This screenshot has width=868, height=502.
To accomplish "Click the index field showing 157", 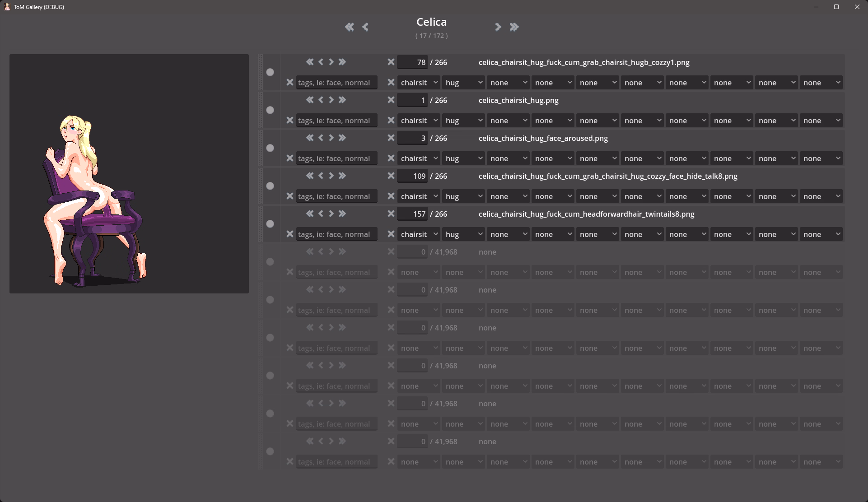I will coord(412,214).
